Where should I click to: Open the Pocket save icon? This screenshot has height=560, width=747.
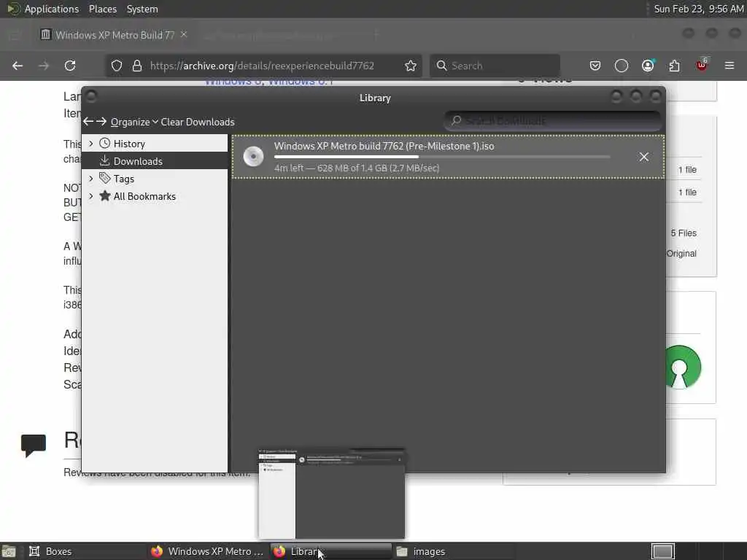click(x=595, y=66)
